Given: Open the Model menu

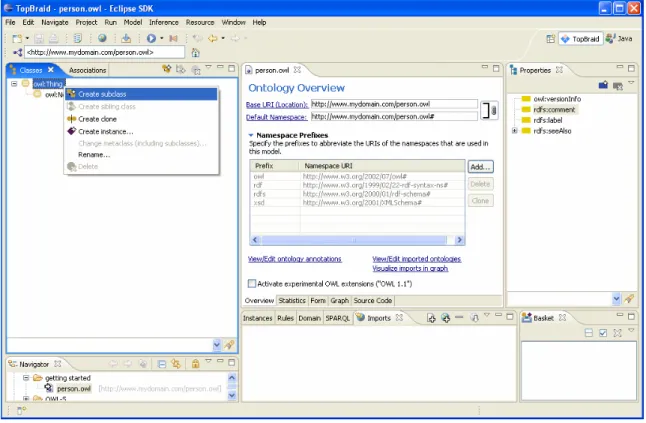Looking at the screenshot, I should (x=133, y=22).
